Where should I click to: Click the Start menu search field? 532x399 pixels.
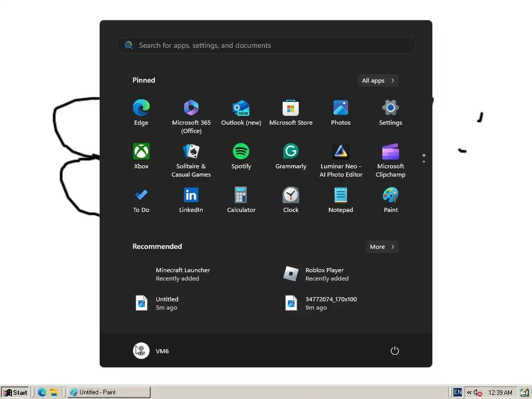(266, 45)
